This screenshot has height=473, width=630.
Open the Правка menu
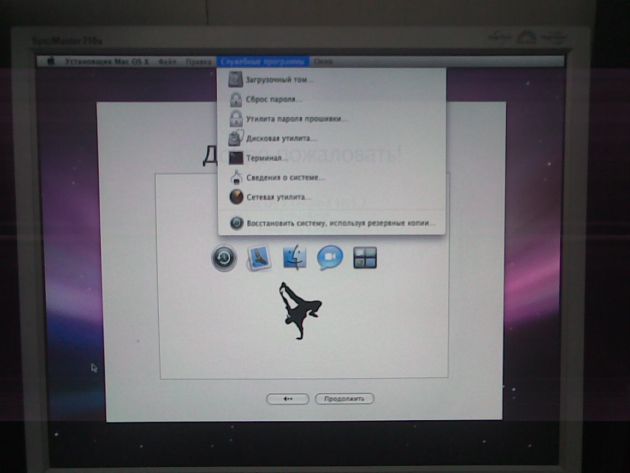point(198,61)
